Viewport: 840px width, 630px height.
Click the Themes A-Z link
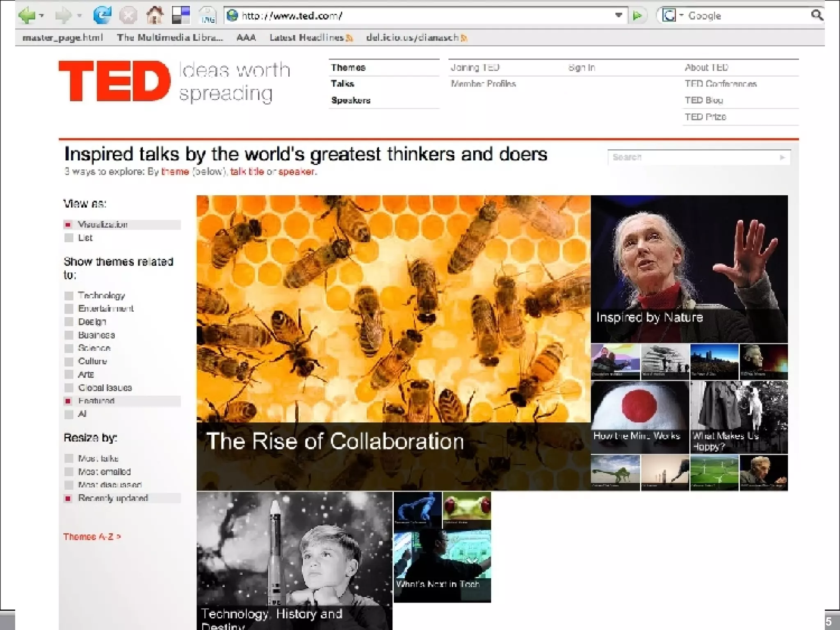pyautogui.click(x=92, y=536)
